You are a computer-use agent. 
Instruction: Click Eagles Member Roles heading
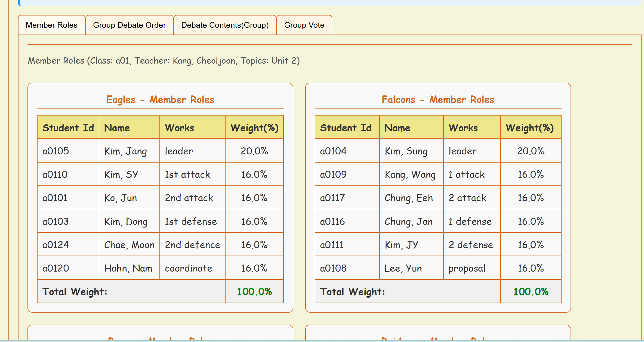[x=160, y=100]
